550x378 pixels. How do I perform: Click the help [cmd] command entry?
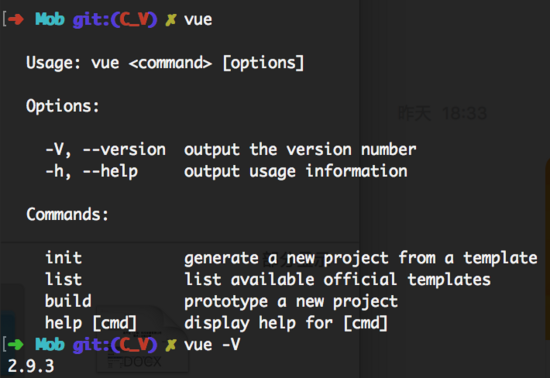pos(91,323)
